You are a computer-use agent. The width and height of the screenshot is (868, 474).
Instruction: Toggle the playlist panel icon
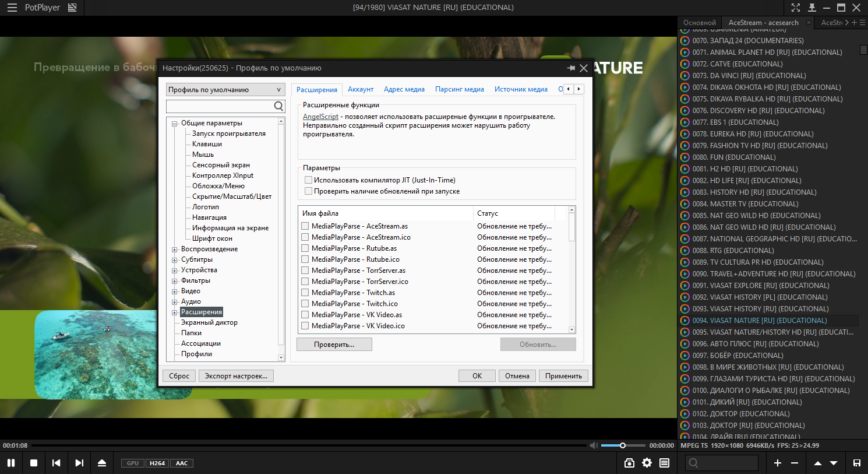click(664, 463)
